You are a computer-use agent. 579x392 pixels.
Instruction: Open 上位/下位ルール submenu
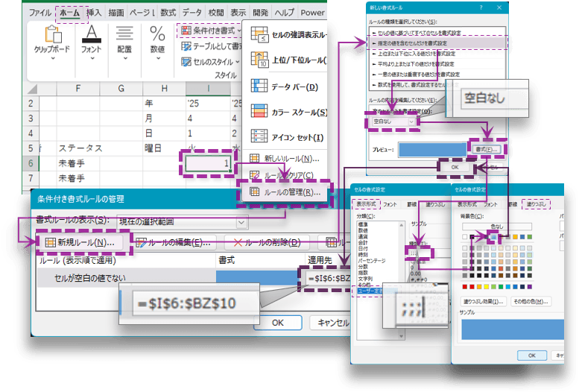click(x=288, y=60)
